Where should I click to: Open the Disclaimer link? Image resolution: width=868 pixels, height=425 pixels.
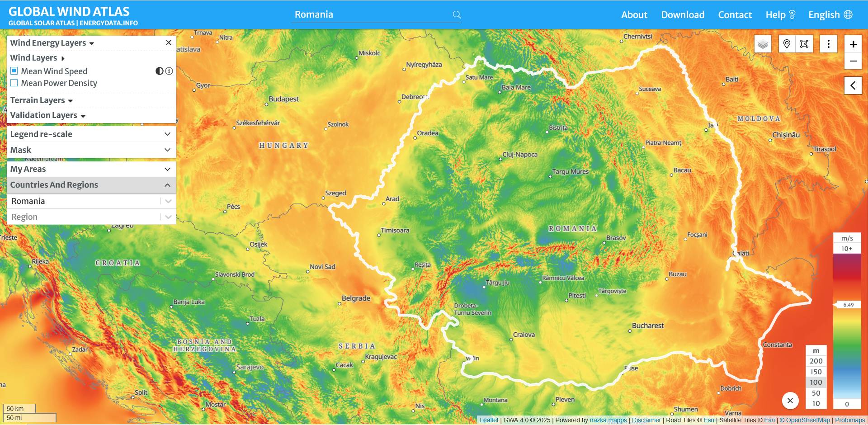click(x=646, y=420)
